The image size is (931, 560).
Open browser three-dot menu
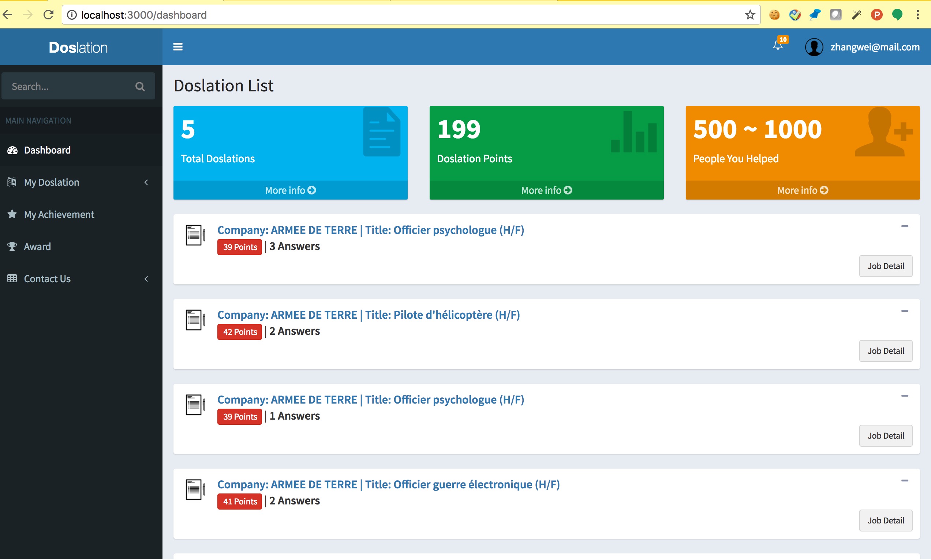tap(918, 15)
